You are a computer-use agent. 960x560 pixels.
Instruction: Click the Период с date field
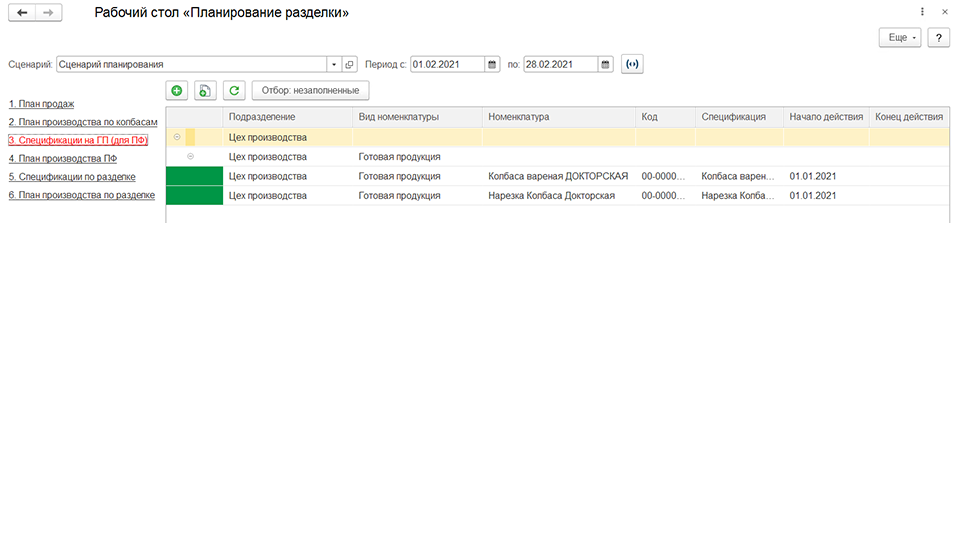pyautogui.click(x=447, y=64)
